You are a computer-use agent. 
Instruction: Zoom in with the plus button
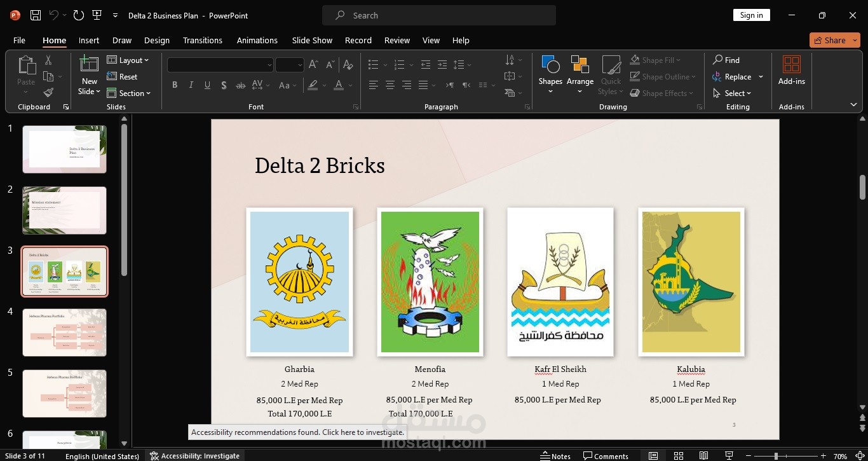tap(824, 456)
